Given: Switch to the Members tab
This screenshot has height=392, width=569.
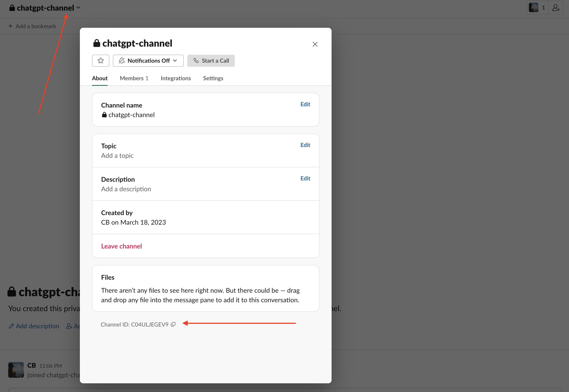Looking at the screenshot, I should pyautogui.click(x=134, y=78).
